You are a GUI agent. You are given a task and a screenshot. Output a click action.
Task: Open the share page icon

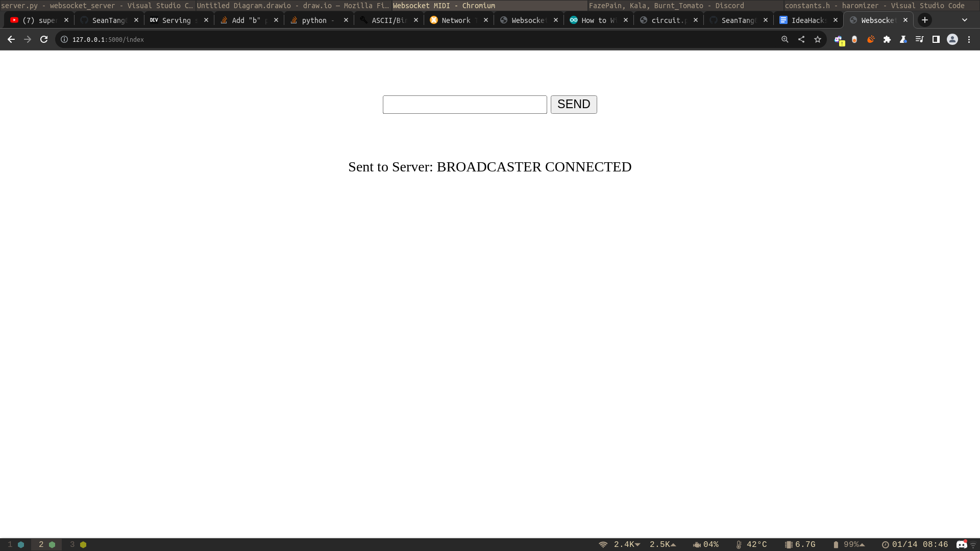[801, 39]
